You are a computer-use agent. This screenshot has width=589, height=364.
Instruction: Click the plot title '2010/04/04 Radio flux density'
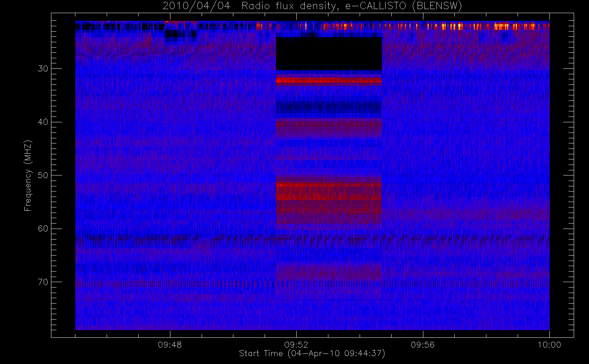click(x=312, y=6)
